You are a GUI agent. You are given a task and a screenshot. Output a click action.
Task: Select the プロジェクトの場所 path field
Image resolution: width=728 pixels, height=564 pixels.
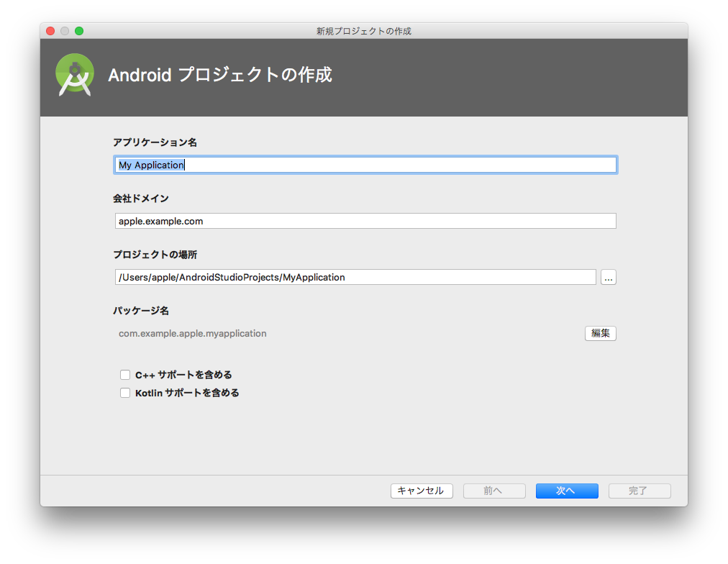point(355,277)
